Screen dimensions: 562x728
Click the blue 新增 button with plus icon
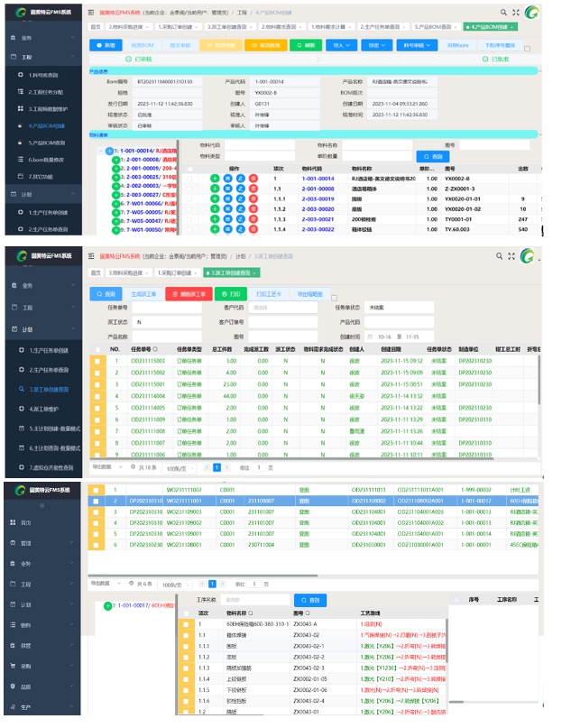pos(105,44)
